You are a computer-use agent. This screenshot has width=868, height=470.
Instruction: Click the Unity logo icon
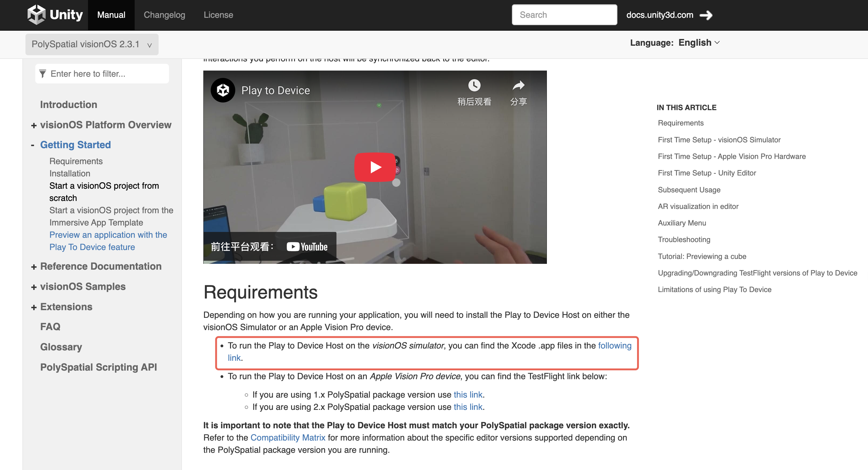click(36, 14)
